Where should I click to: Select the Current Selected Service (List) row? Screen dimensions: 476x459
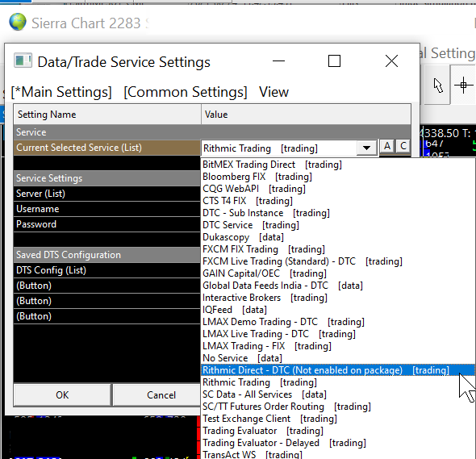pos(106,148)
